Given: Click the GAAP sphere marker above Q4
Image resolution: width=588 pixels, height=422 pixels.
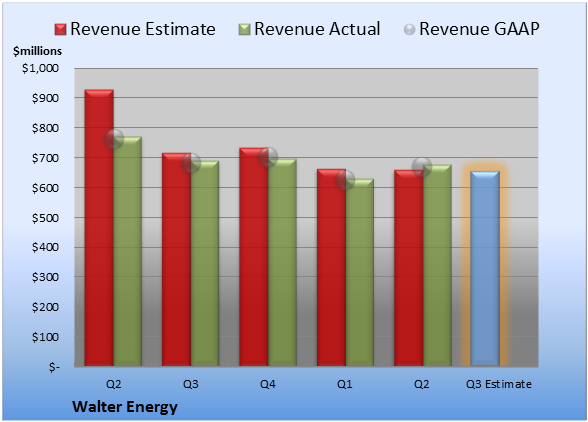Looking at the screenshot, I should [268, 157].
